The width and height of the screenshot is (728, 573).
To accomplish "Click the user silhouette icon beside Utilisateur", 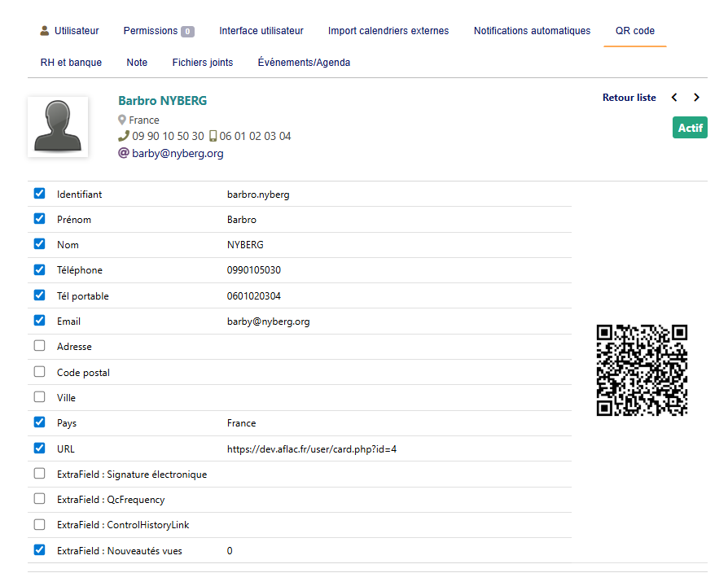I will pyautogui.click(x=44, y=30).
